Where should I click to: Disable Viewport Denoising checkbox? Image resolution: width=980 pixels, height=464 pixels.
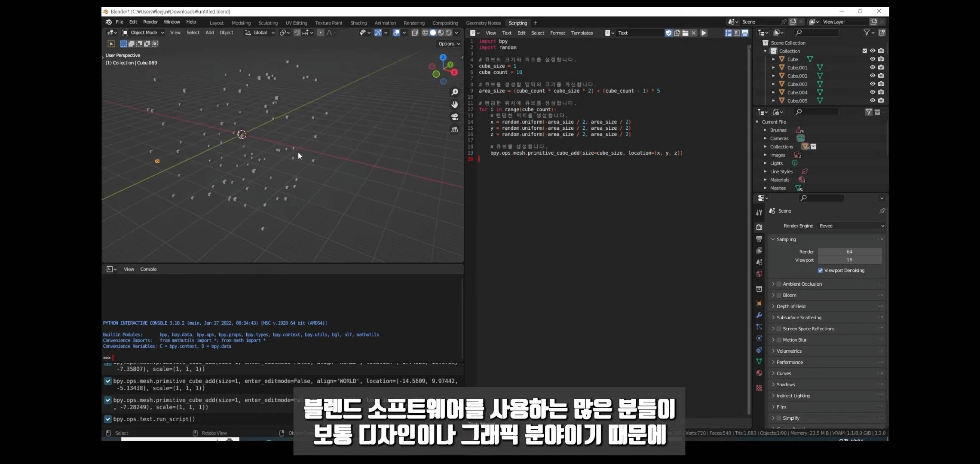[820, 270]
